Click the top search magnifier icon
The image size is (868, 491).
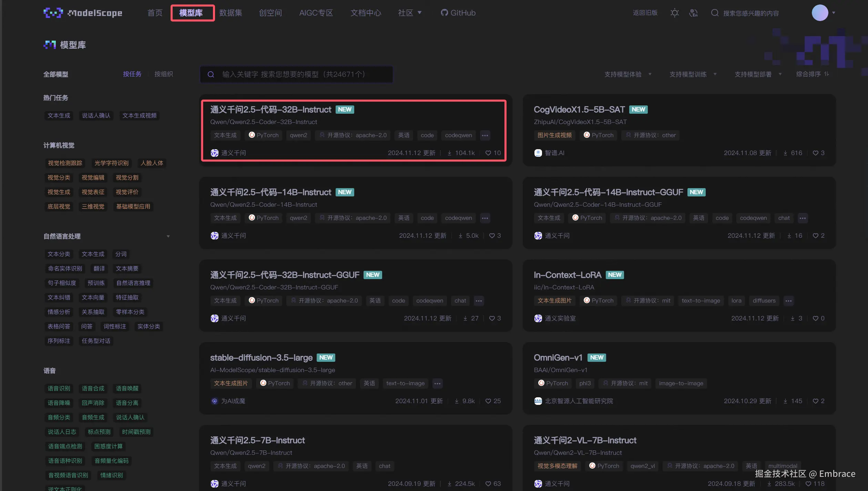(x=715, y=13)
